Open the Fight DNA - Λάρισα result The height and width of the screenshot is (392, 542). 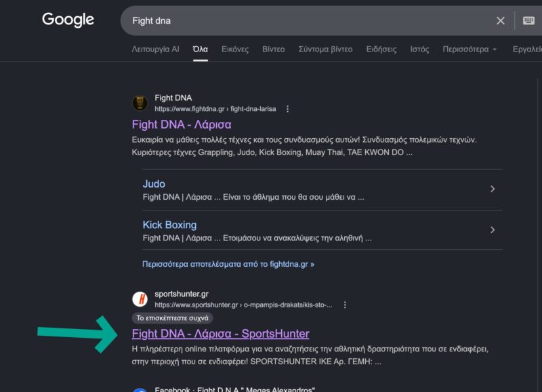182,125
